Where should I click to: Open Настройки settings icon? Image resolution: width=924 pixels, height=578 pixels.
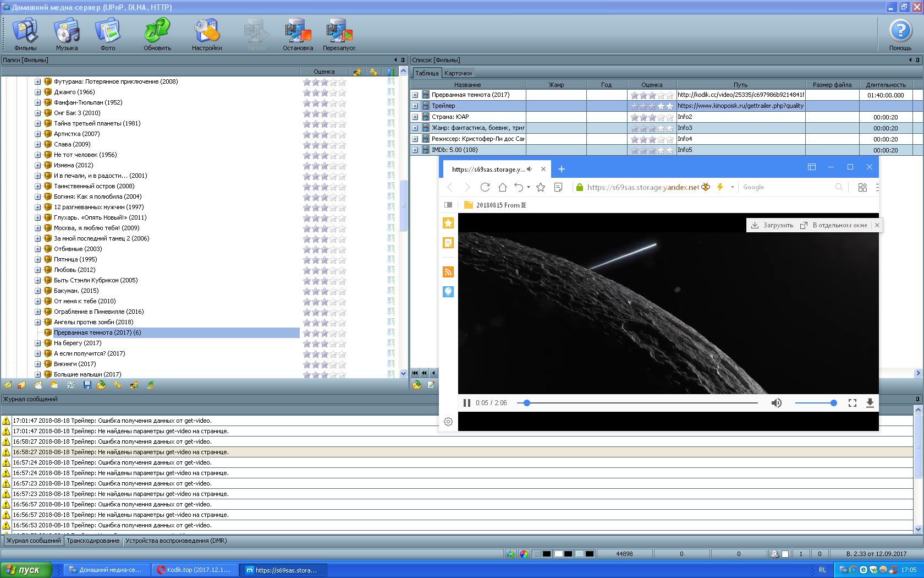coord(207,34)
